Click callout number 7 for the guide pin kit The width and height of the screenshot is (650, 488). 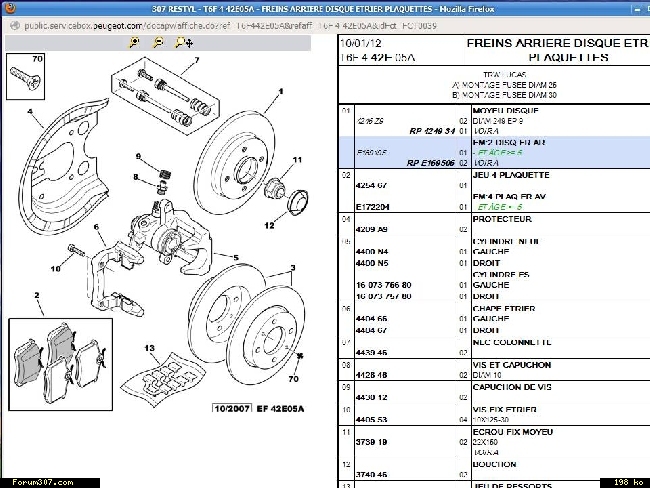[x=197, y=60]
